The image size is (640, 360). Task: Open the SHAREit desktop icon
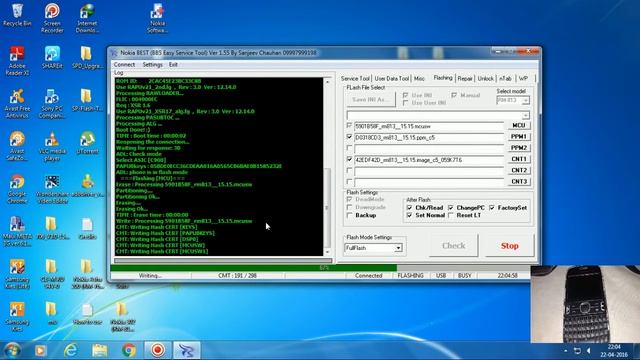click(52, 57)
